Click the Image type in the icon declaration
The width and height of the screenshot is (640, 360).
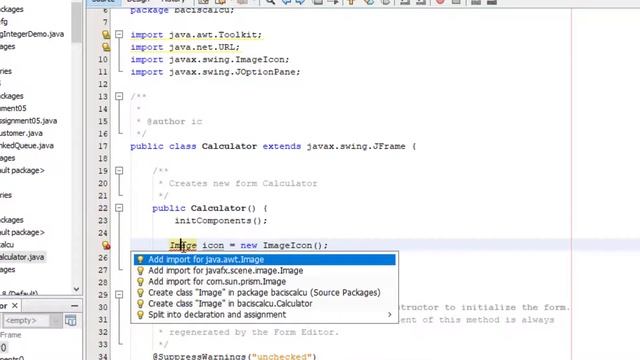coord(183,245)
